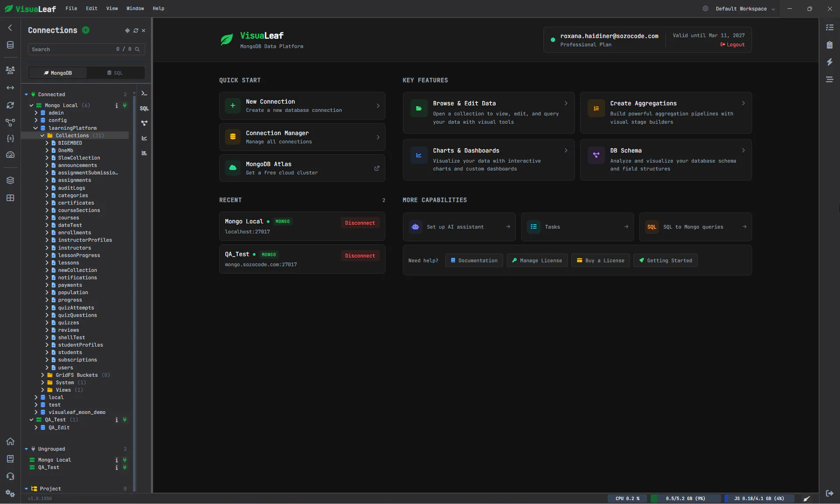Click the lightning bolt icon in right sidebar

pos(829,62)
